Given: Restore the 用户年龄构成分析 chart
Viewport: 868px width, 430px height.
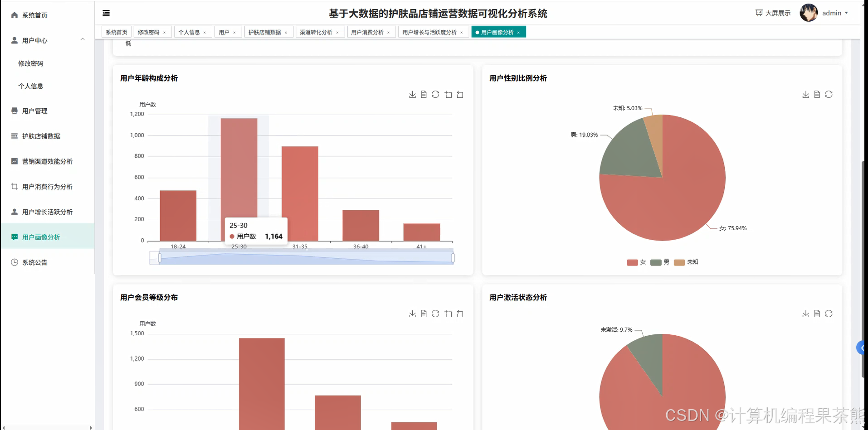Looking at the screenshot, I should [x=435, y=94].
